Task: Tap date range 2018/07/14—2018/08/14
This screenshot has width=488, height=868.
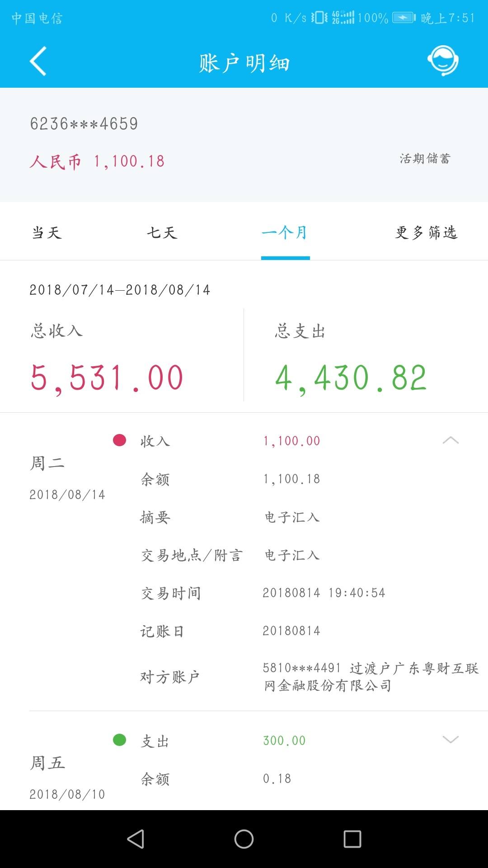Action: tap(120, 290)
